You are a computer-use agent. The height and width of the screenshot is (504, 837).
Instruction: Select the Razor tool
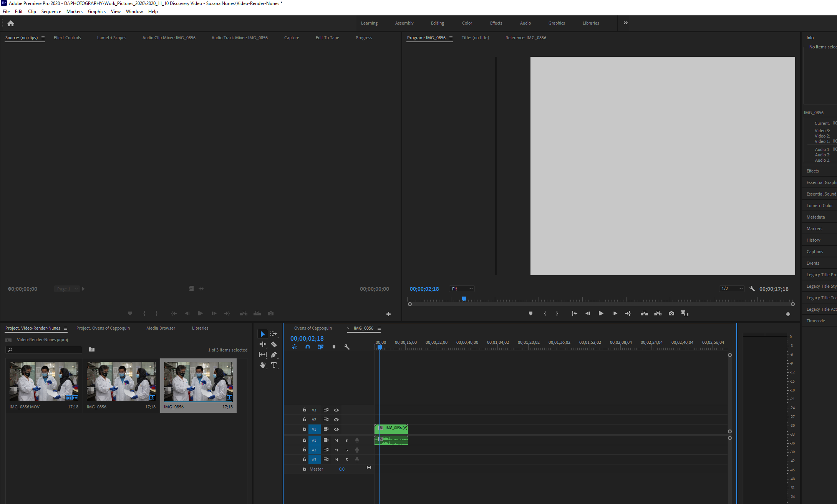tap(274, 344)
